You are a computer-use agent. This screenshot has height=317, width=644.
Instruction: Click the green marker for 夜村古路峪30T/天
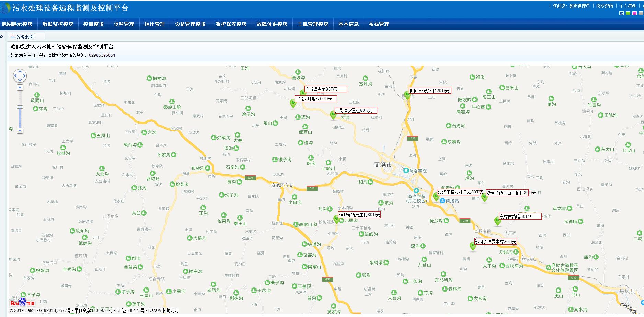(497, 221)
